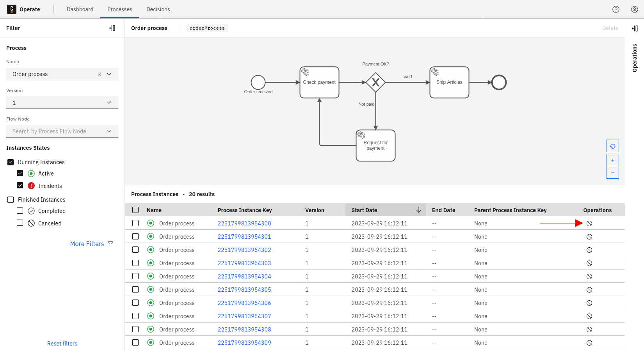
Task: Open the Flow Node search dropdown
Action: (x=109, y=131)
